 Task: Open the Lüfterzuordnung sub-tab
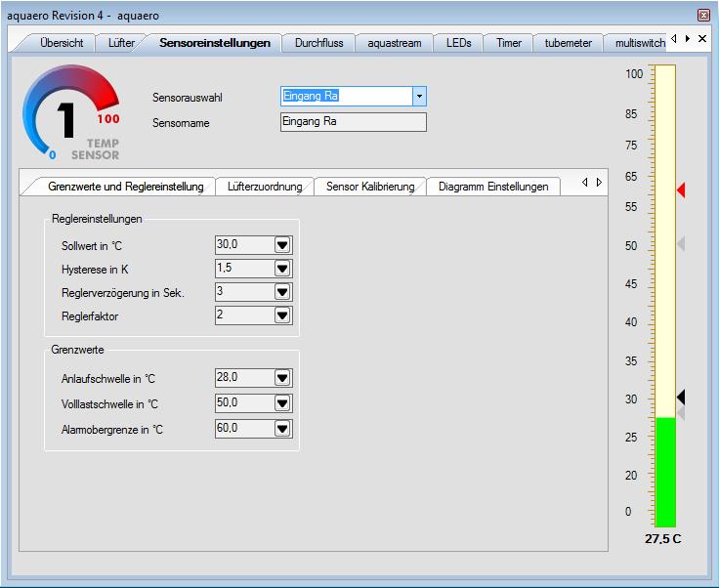pos(265,187)
